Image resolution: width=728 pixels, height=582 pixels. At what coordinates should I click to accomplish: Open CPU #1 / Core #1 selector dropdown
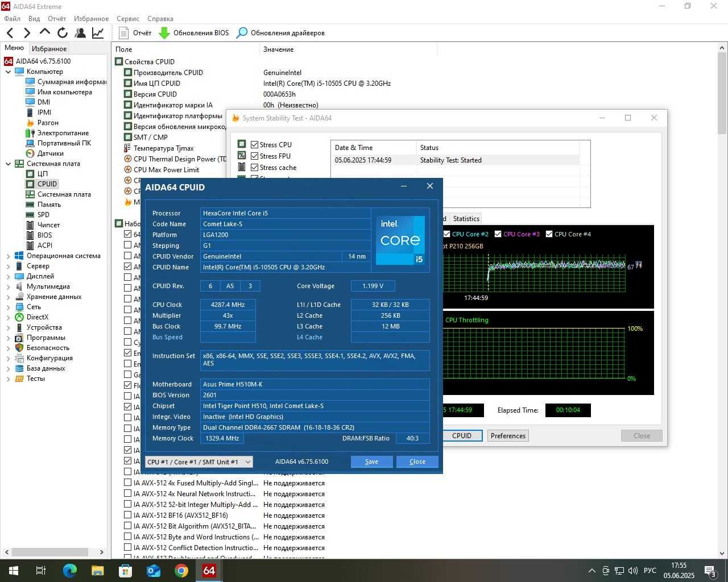point(198,462)
